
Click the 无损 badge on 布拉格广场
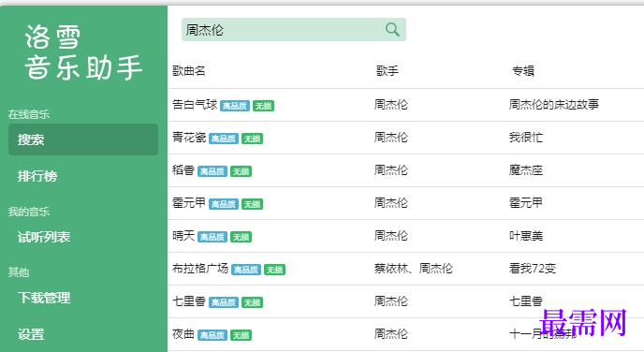[275, 270]
